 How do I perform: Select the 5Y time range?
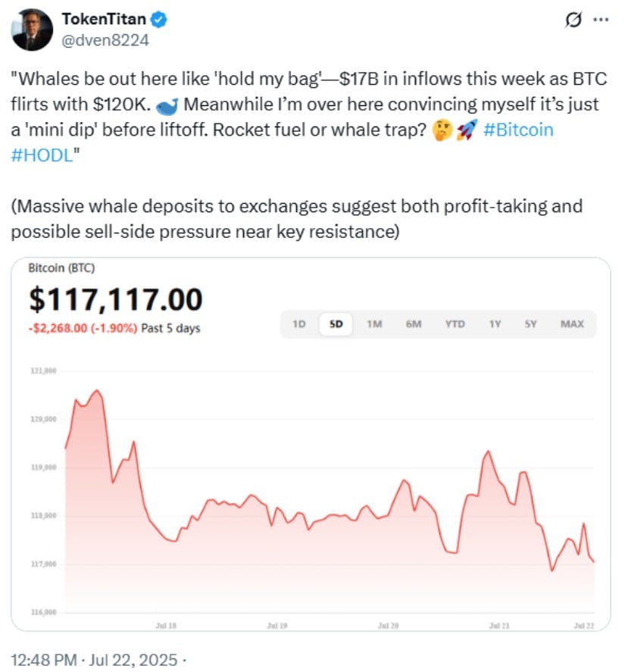tap(531, 324)
